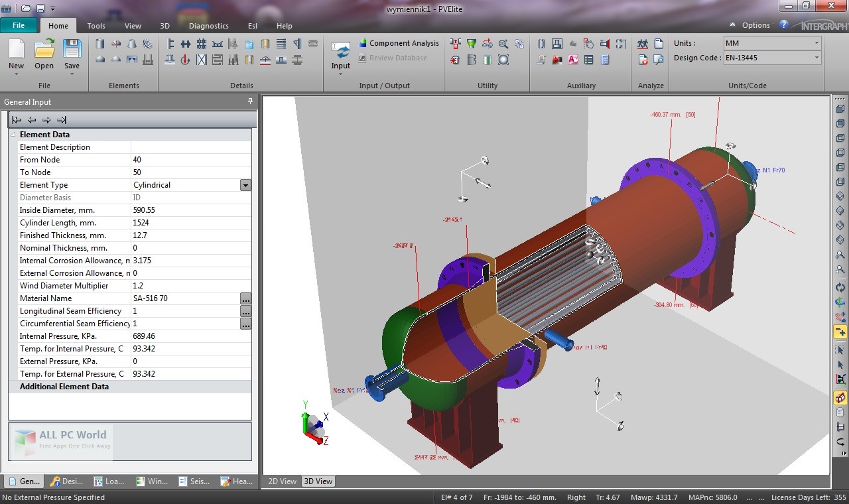Launch the calculator in the Auxiliary group
The image size is (849, 504).
[x=605, y=60]
